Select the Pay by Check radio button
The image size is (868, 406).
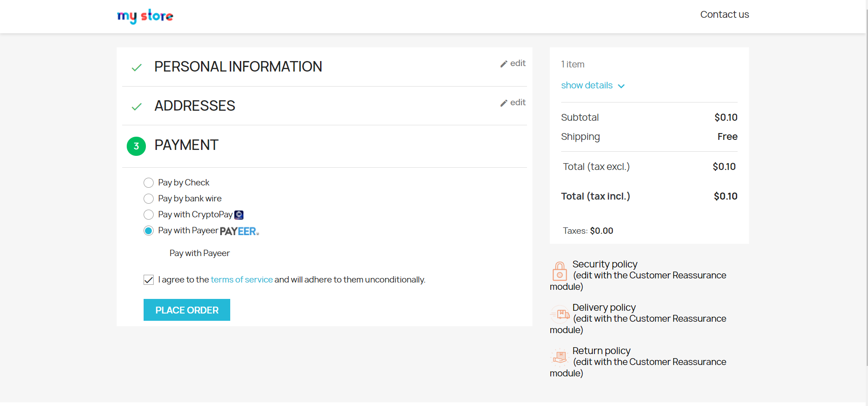click(149, 183)
